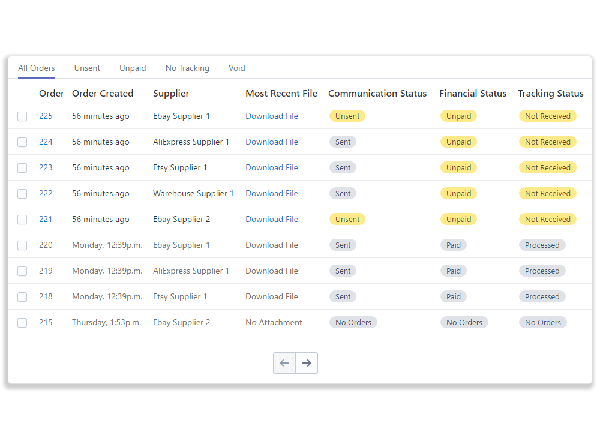
Task: Click Etsy Supplier 1 on order 218
Action: point(180,296)
